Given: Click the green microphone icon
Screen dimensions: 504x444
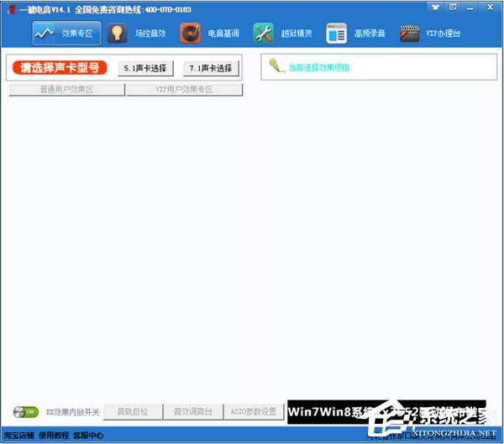Looking at the screenshot, I should (276, 65).
